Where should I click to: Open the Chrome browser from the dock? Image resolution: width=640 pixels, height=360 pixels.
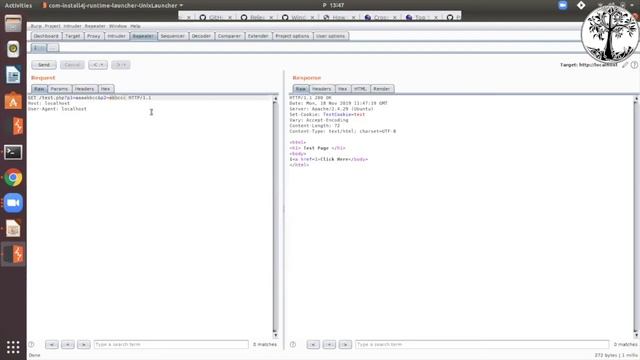13,178
